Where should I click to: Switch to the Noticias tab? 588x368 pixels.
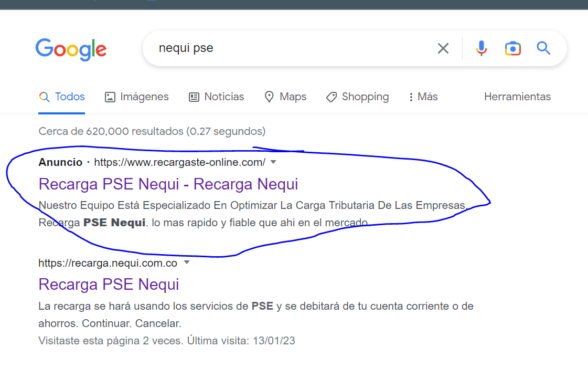coord(216,97)
